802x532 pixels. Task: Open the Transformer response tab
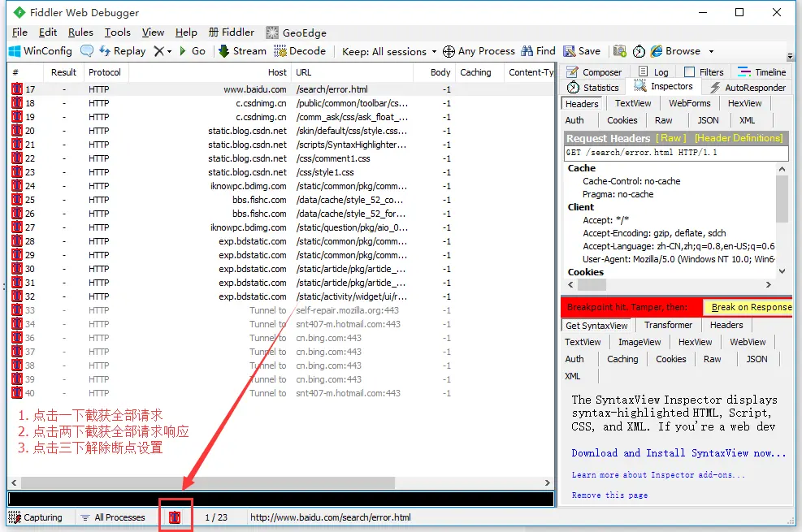[x=668, y=325]
